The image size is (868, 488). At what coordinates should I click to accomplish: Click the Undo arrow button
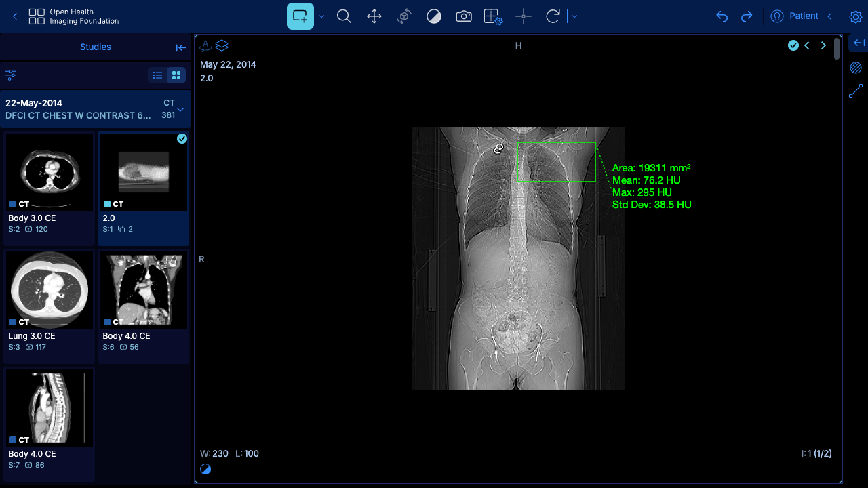722,16
